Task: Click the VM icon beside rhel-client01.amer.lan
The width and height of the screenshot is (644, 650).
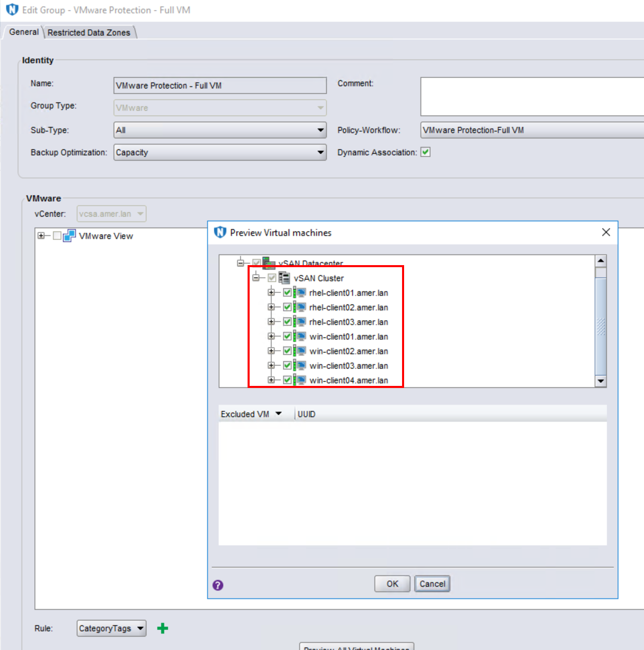Action: point(301,293)
